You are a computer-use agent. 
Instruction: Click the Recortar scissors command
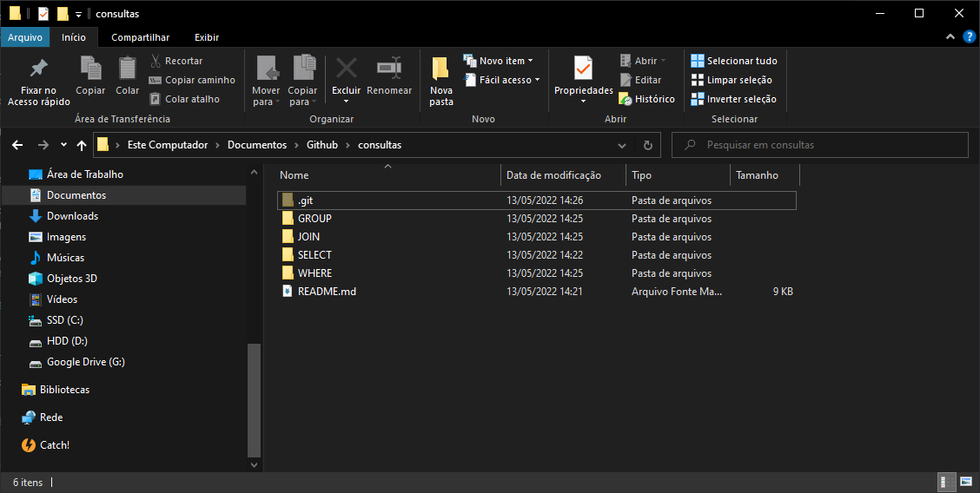(x=175, y=61)
